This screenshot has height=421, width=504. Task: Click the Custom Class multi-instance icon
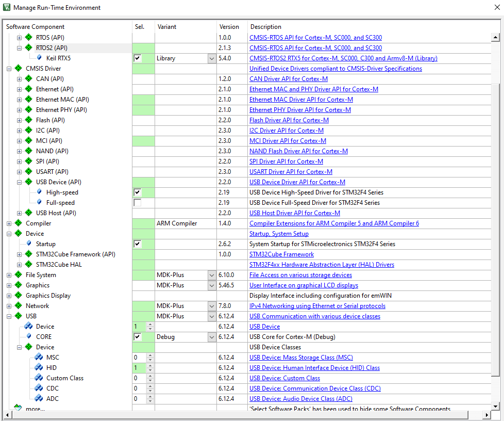click(39, 378)
